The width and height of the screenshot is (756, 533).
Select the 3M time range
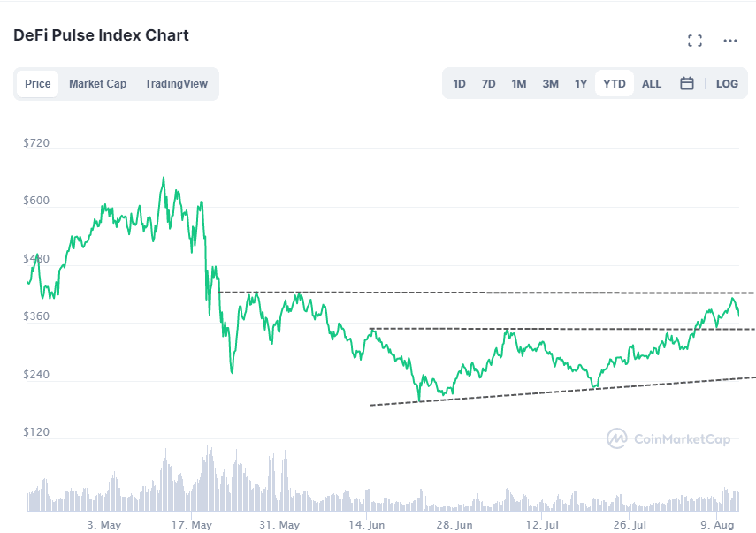point(550,83)
